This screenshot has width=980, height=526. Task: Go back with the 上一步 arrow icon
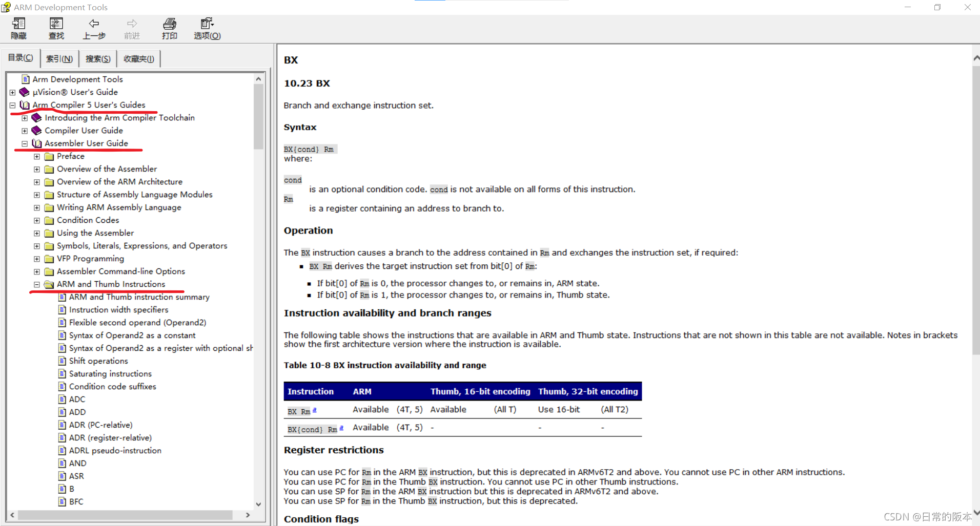(x=94, y=24)
